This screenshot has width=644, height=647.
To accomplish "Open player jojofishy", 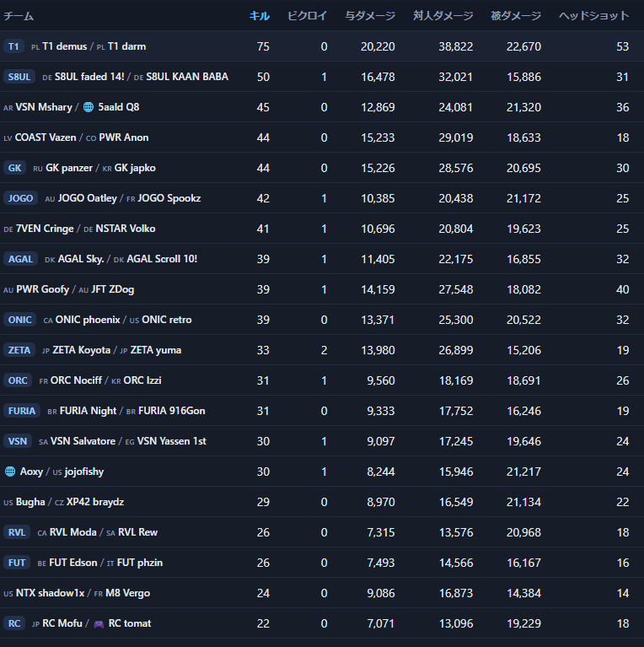I will pos(84,472).
